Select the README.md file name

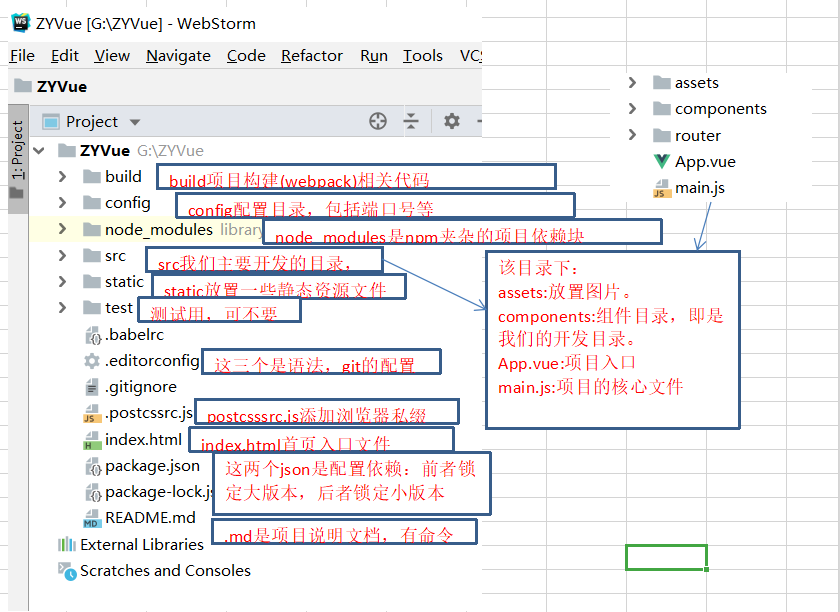point(150,518)
